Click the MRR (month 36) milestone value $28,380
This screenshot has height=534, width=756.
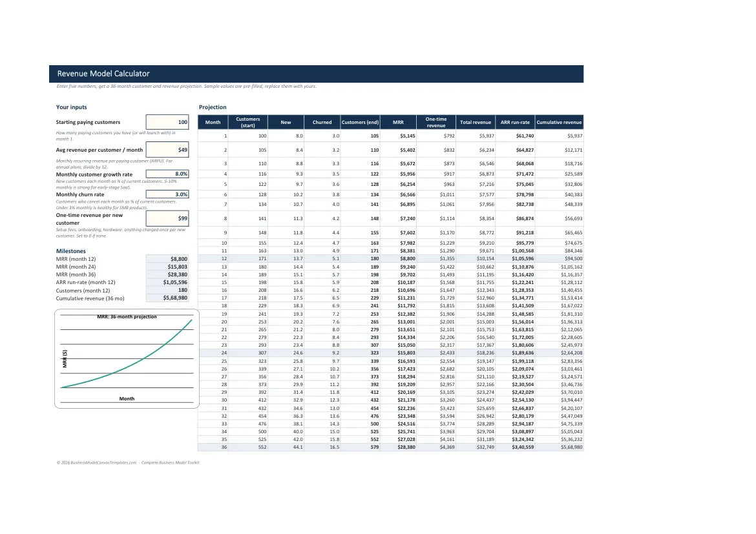coord(167,274)
